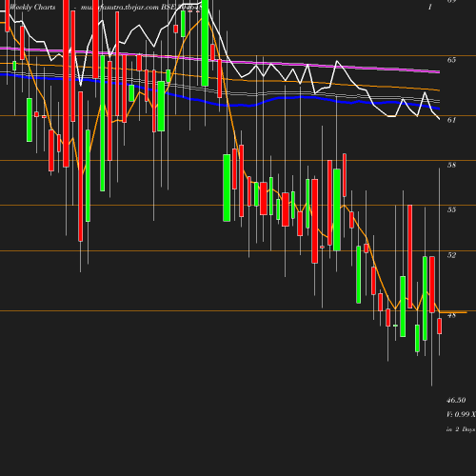The height and width of the screenshot is (476, 476).
Task: Click the tall green candle below 58 after gap-down
Action: point(227,188)
